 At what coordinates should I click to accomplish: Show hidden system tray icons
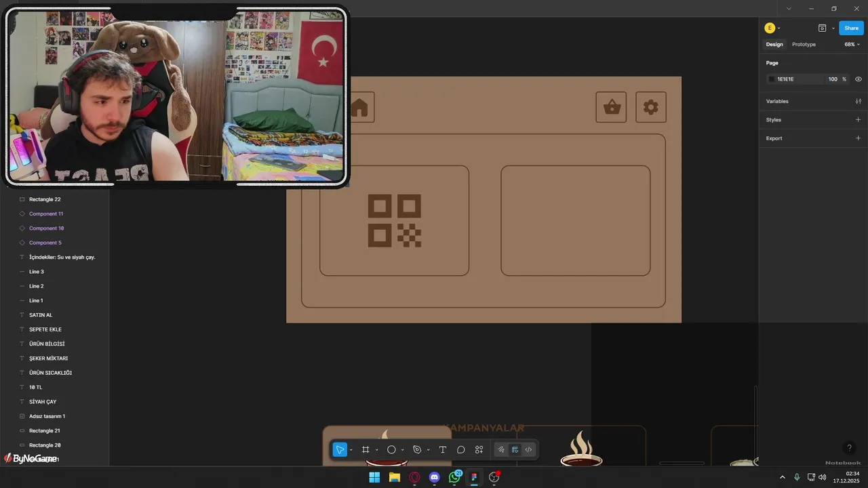tap(782, 477)
